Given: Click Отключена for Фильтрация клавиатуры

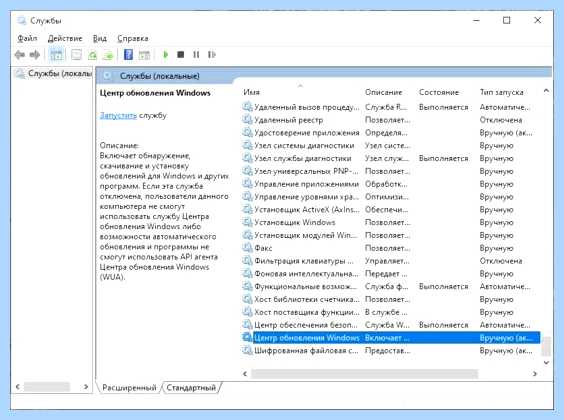Looking at the screenshot, I should 501,261.
